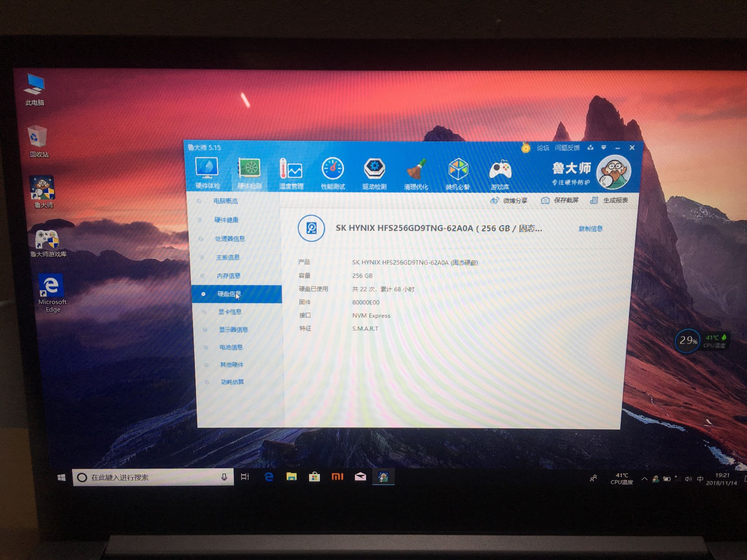Viewport: 747px width, 560px height.
Task: Select 处理器信息 in the sidebar
Action: pyautogui.click(x=229, y=239)
